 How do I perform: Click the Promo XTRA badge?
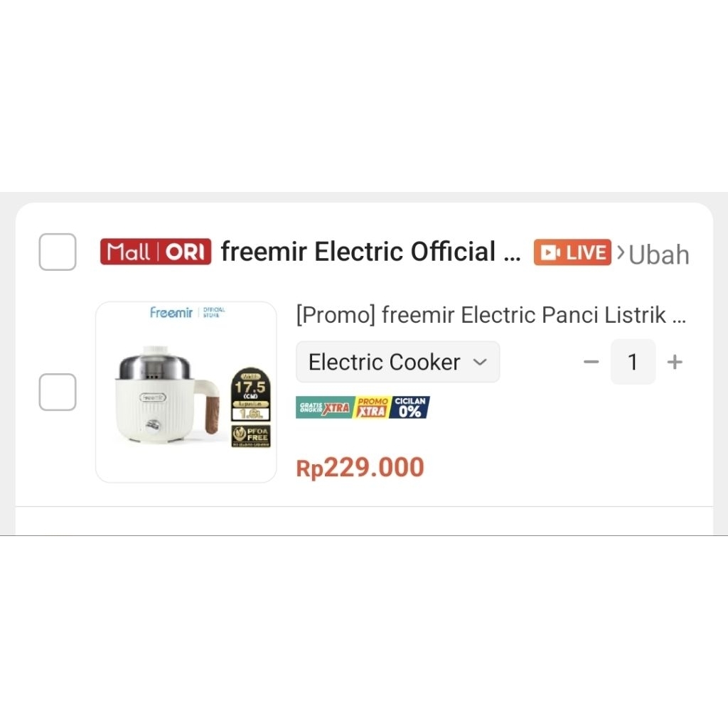pos(371,407)
